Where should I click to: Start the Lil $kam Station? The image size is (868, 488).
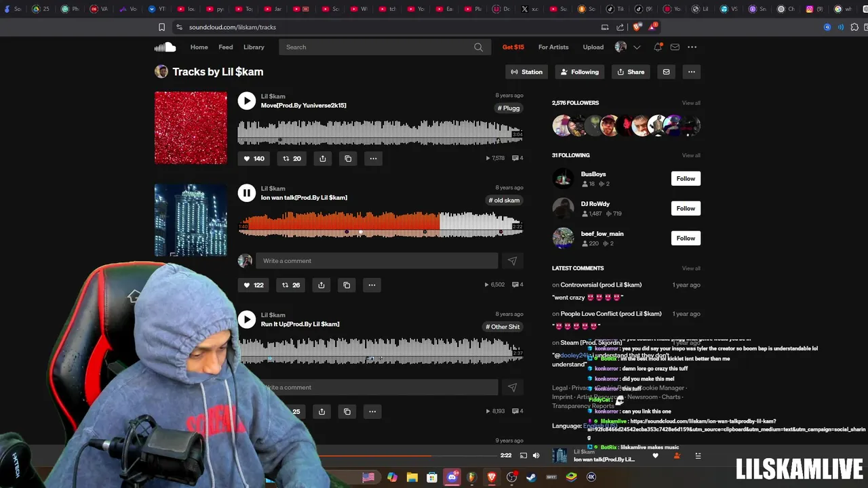(527, 72)
